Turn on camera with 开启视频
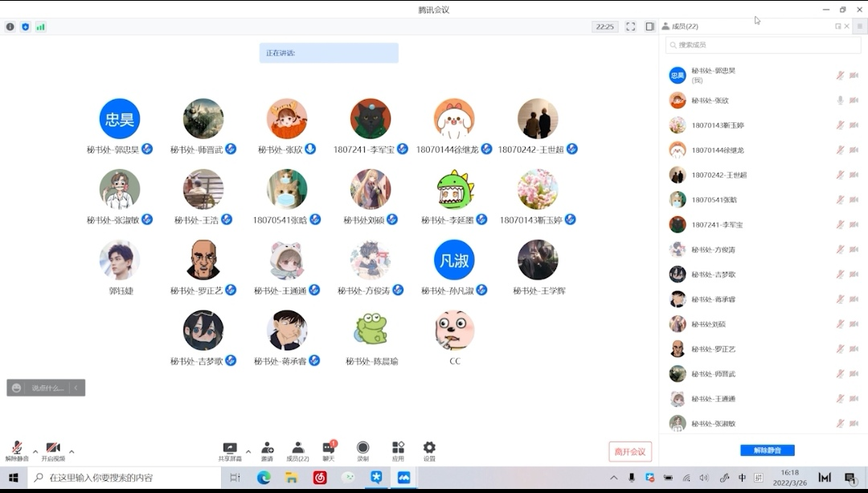The width and height of the screenshot is (868, 493). coord(53,451)
